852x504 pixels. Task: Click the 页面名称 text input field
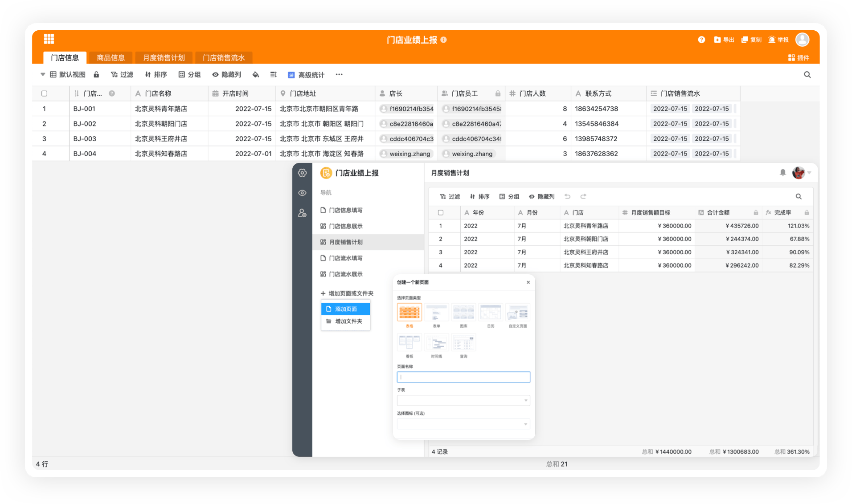pos(463,377)
